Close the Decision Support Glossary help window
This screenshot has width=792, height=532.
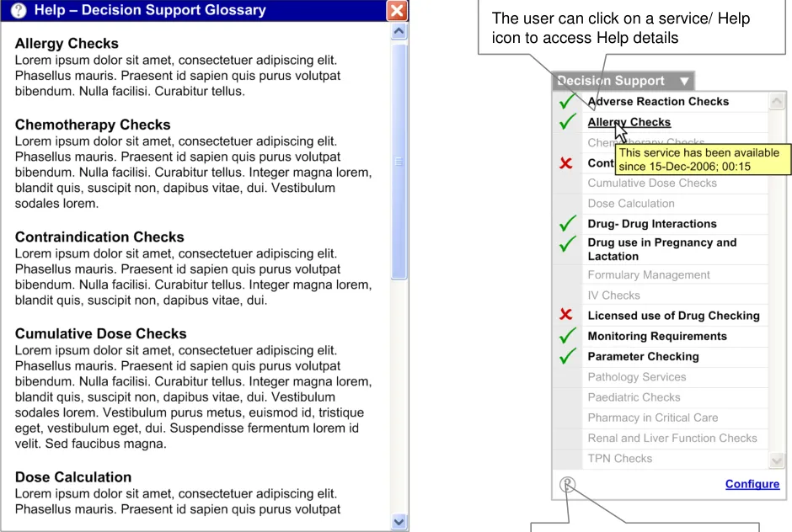(x=397, y=11)
